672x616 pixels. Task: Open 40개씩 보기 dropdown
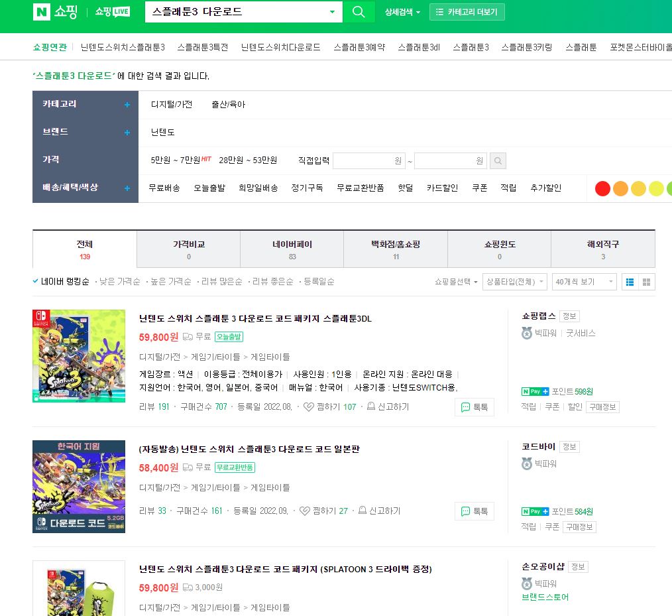point(584,282)
